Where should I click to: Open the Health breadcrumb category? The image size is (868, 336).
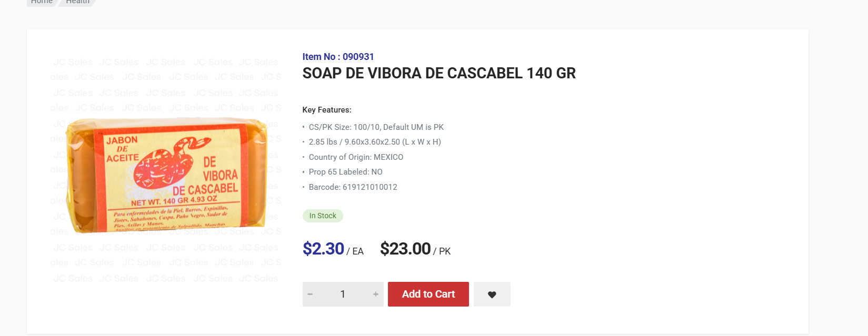point(78,2)
